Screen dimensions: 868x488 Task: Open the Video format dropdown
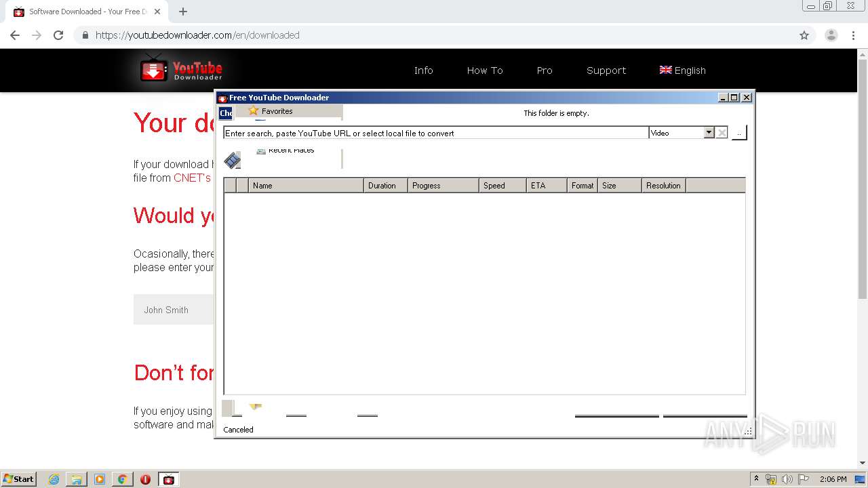pos(709,133)
